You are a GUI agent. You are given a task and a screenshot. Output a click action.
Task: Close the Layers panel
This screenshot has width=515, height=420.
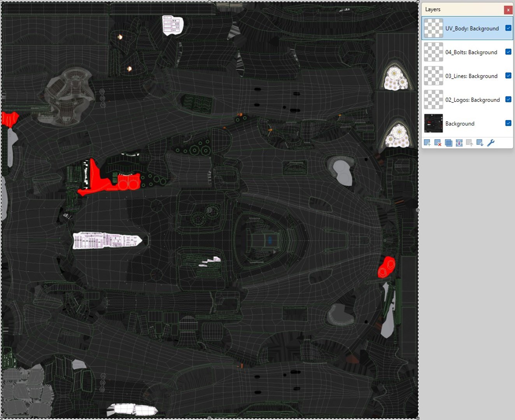coord(508,10)
